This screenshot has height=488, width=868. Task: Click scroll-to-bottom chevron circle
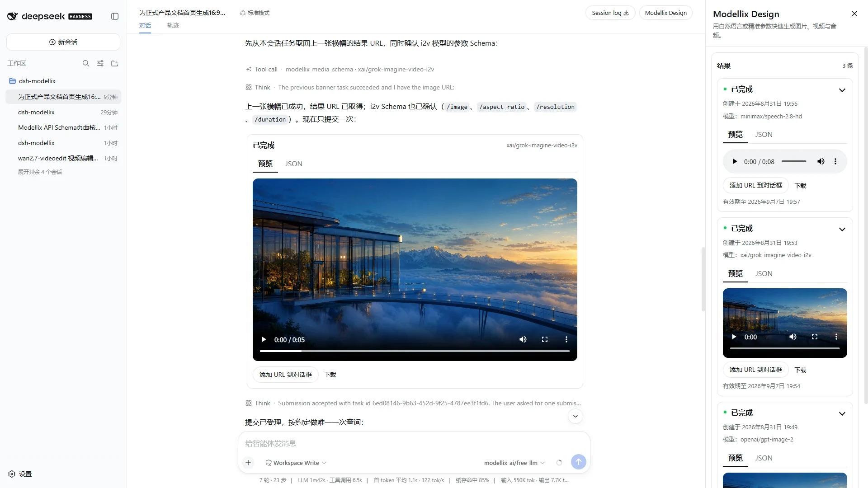(576, 417)
